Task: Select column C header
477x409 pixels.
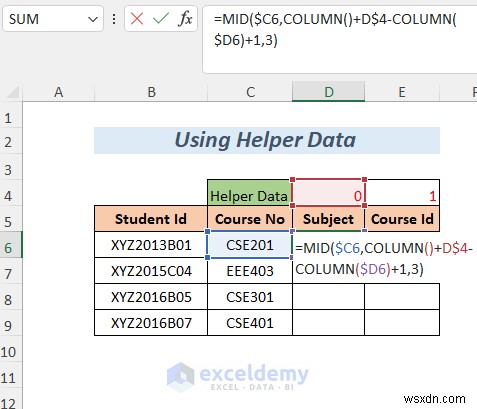Action: tap(250, 92)
